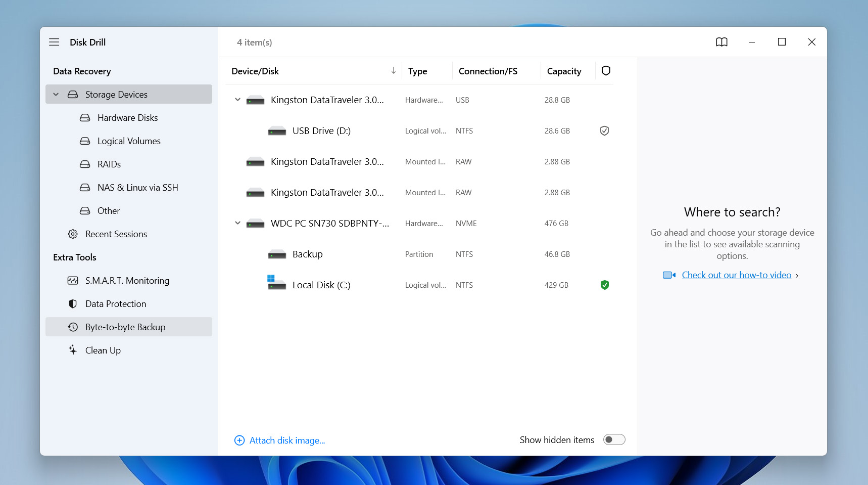Image resolution: width=868 pixels, height=485 pixels.
Task: Toggle the Show hidden items switch
Action: tap(614, 439)
